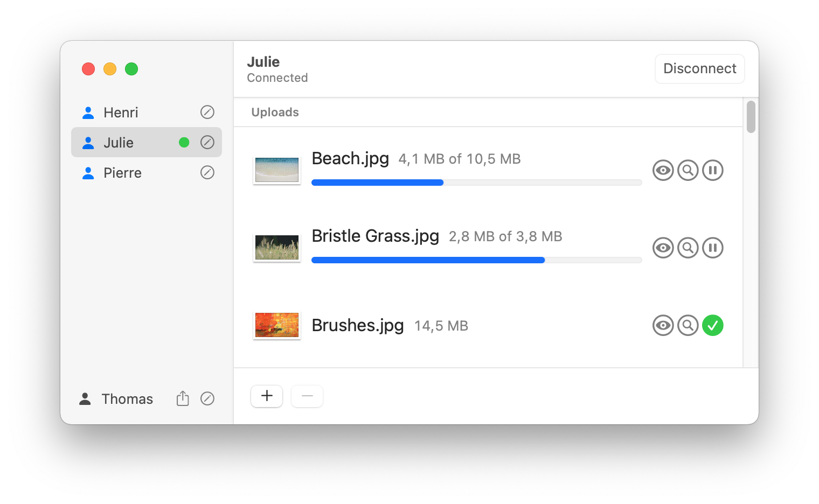Click the Beach.jpg file name
819x504 pixels.
coord(350,159)
